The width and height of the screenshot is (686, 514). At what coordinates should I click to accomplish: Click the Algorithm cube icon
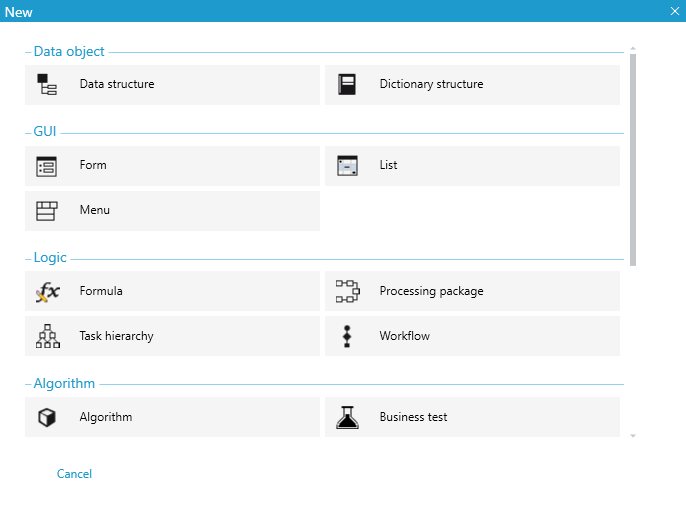(x=47, y=417)
